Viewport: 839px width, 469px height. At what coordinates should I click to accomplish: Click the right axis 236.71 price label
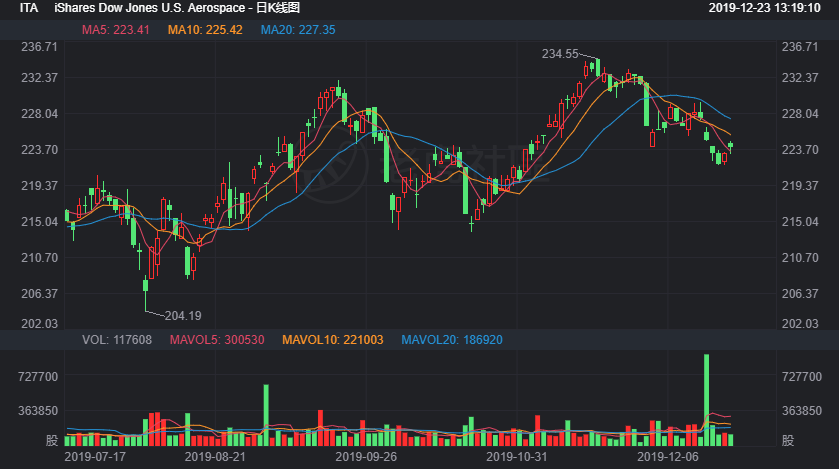[800, 47]
